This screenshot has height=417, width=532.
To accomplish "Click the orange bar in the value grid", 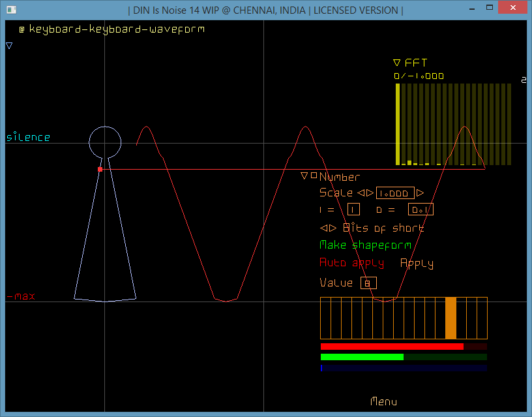I will (451, 318).
